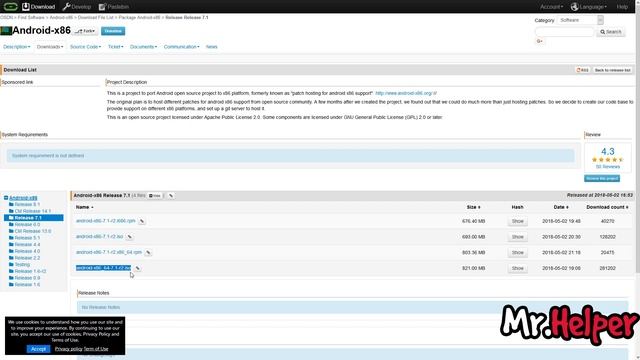Select the CM Release 13.0 folder
The height and width of the screenshot is (360, 640).
(33, 231)
